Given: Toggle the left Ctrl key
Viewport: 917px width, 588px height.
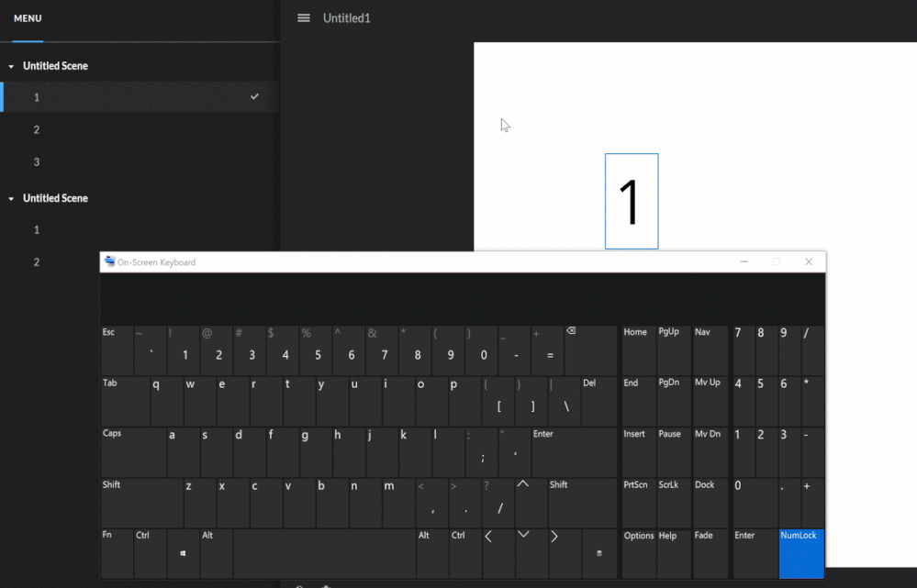Looking at the screenshot, I should [151, 553].
